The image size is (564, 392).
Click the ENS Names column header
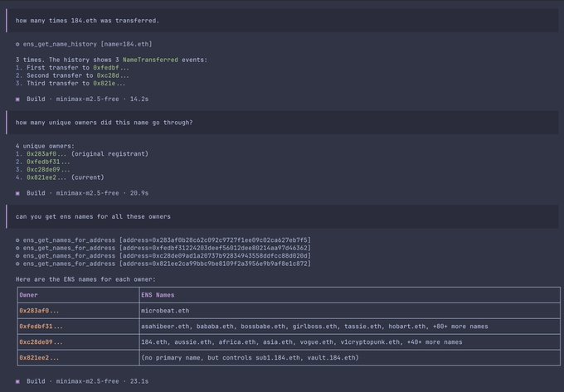(x=158, y=294)
